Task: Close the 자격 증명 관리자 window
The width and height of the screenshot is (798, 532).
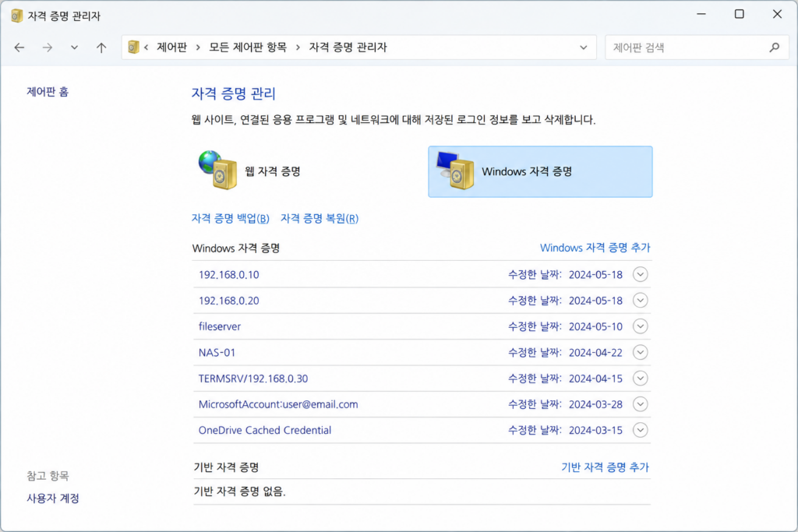Action: (777, 14)
